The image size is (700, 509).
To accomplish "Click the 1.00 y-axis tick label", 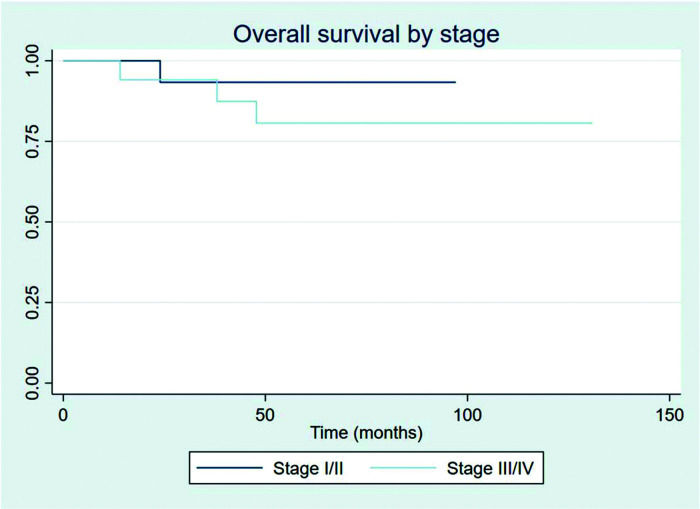I will pos(33,61).
